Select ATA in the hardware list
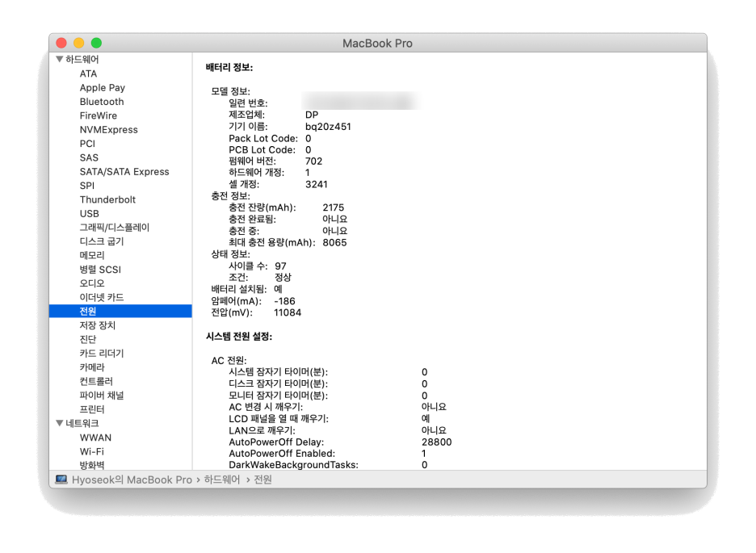The image size is (756, 553). click(88, 73)
